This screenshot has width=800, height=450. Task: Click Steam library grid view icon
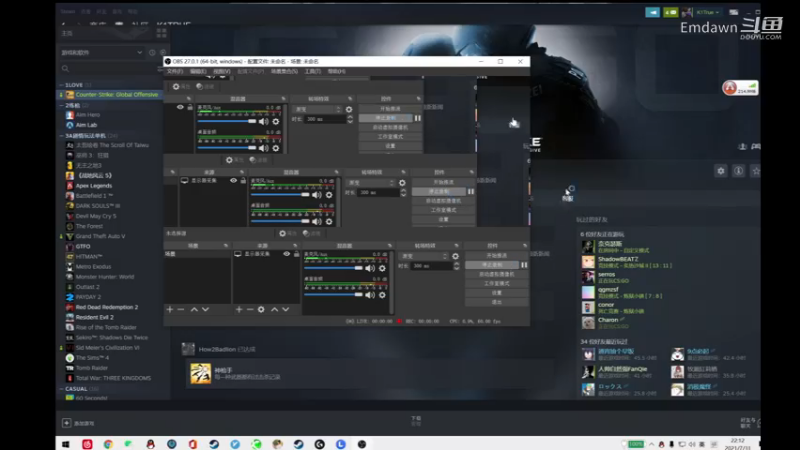[162, 33]
